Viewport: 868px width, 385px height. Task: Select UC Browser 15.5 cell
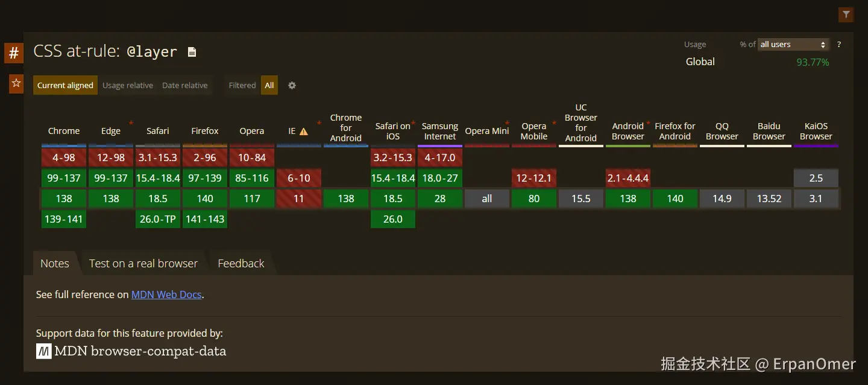(581, 199)
